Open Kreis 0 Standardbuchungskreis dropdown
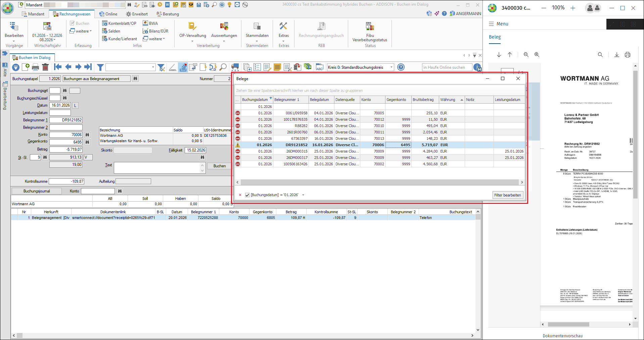Image resolution: width=644 pixels, height=340 pixels. [x=392, y=67]
